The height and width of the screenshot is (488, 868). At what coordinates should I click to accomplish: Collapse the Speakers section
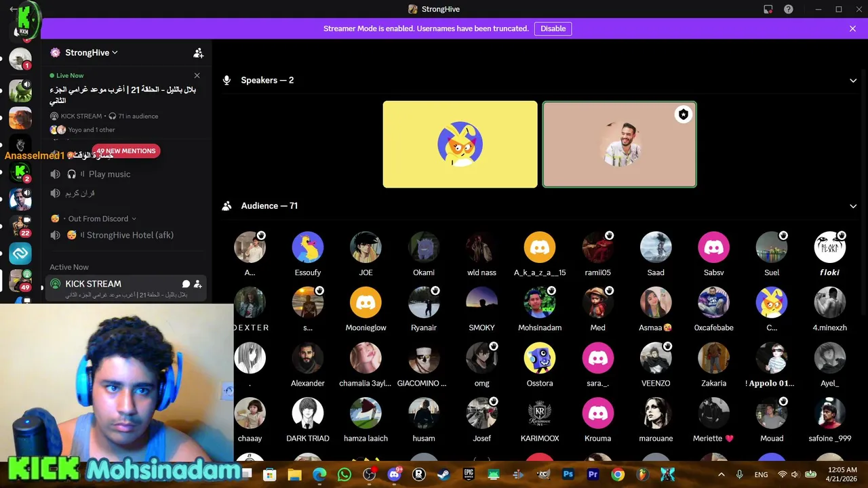tap(853, 80)
